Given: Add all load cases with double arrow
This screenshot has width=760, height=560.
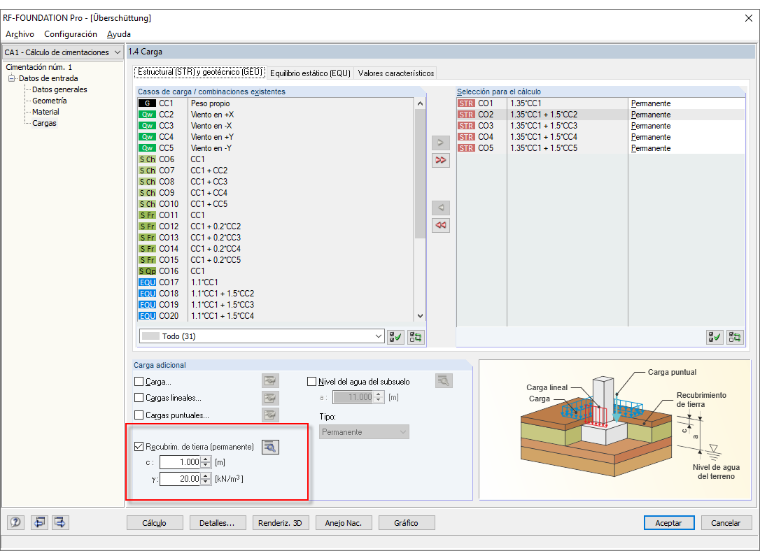Looking at the screenshot, I should click(441, 160).
